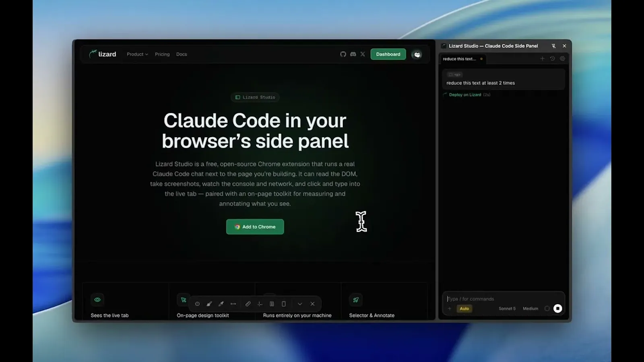Screen dimensions: 644x362
Task: Add attachment with plus in chat input
Action: pyautogui.click(x=450, y=309)
